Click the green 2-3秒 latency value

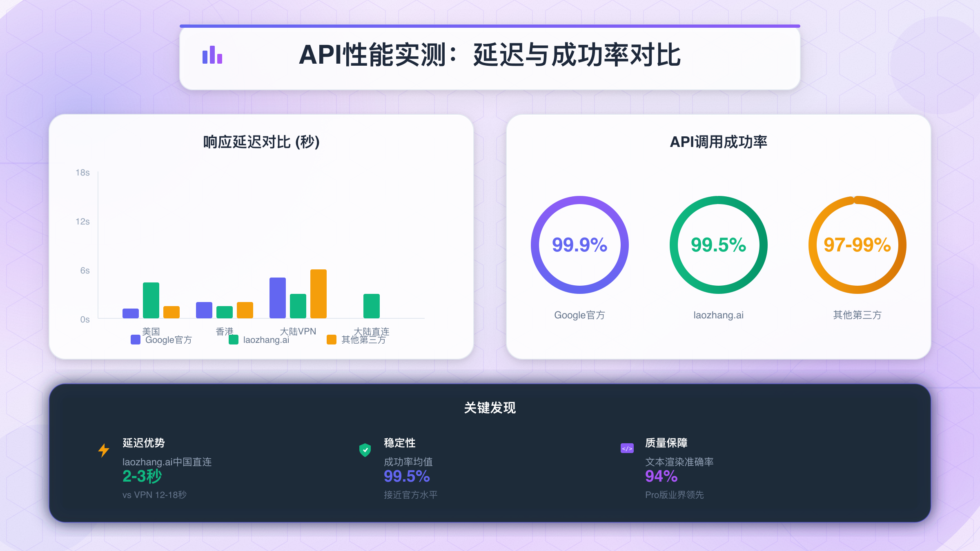pos(142,476)
